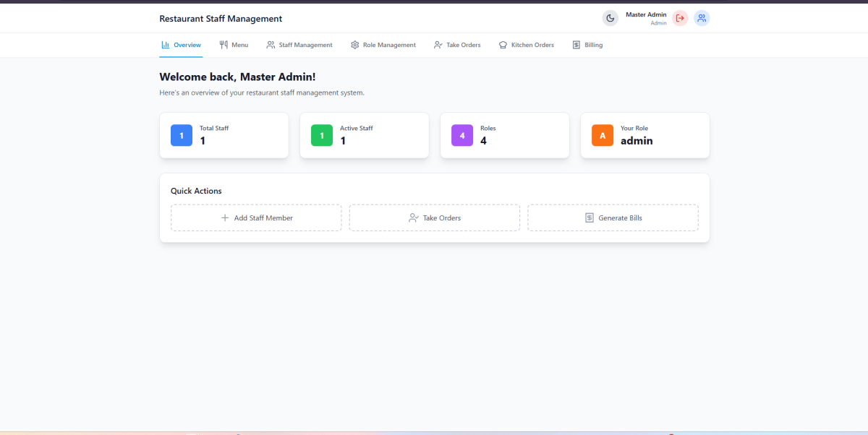Toggle dark mode with the moon icon
Viewport: 868px width, 435px height.
pos(610,18)
